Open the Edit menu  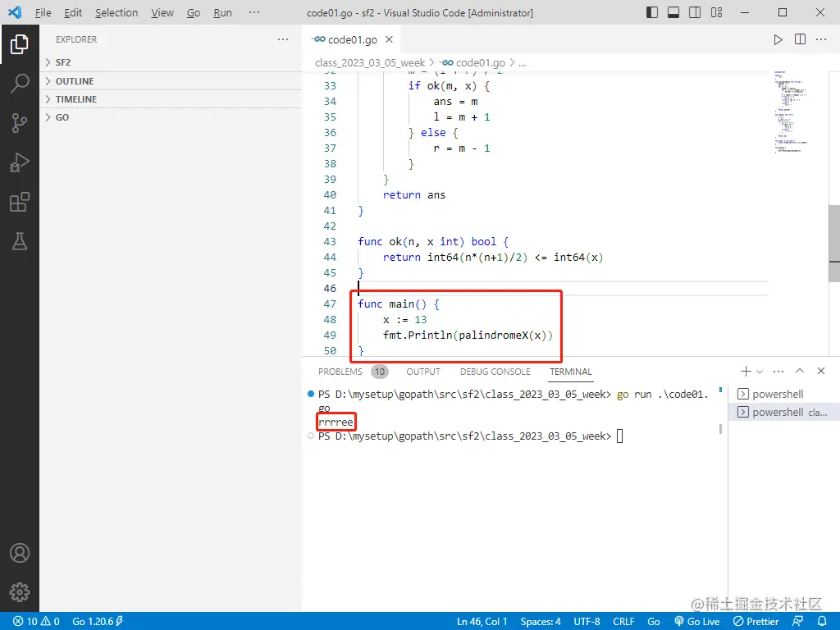click(73, 12)
